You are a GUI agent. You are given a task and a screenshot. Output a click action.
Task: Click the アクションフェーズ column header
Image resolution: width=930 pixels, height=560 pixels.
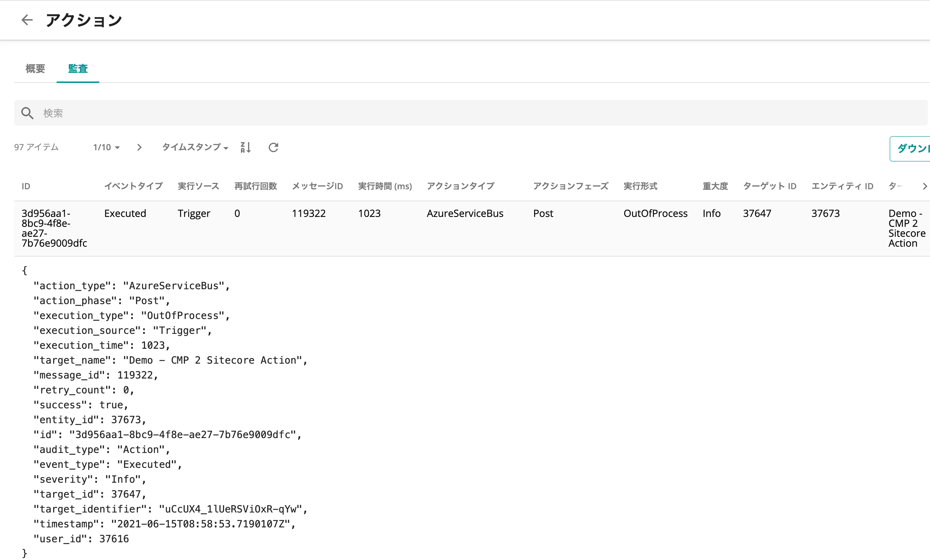coord(571,186)
